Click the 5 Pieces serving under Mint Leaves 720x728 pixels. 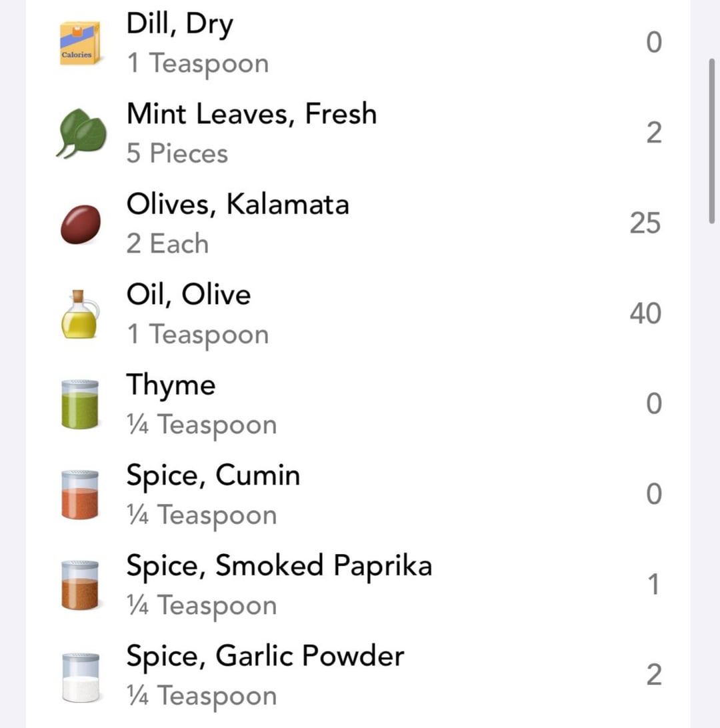coord(177,154)
